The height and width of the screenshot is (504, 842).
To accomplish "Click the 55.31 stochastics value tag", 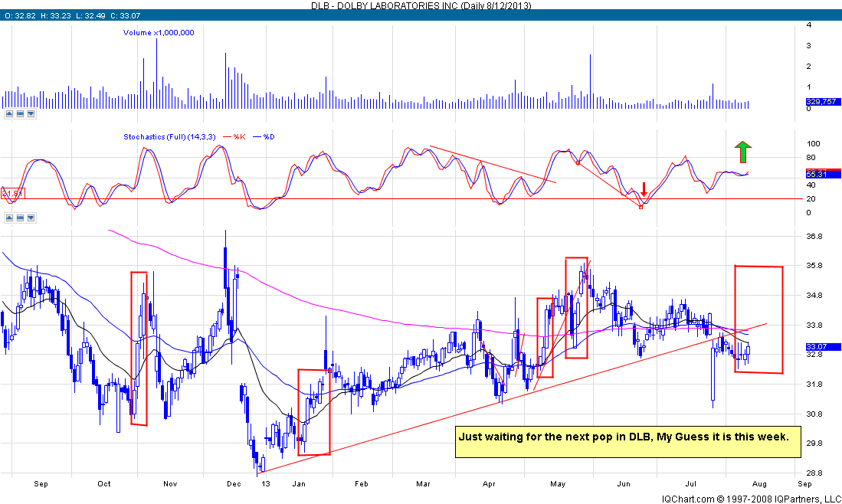I will pyautogui.click(x=815, y=175).
